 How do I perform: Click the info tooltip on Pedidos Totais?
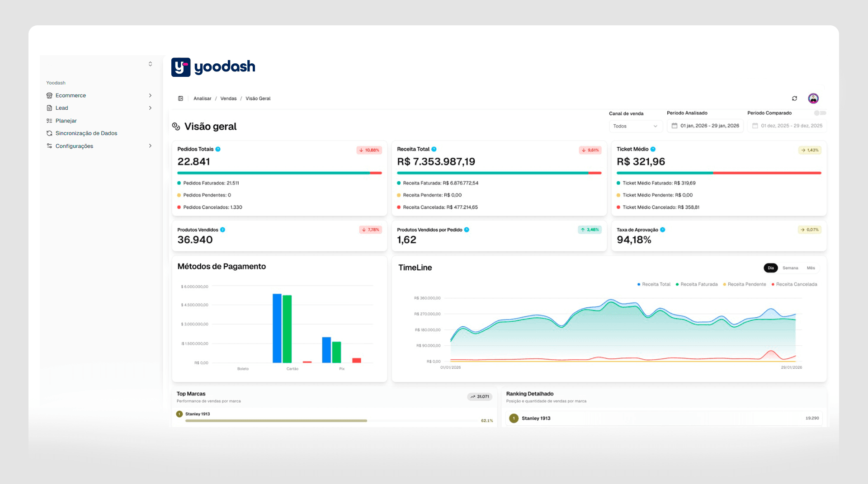tap(219, 149)
